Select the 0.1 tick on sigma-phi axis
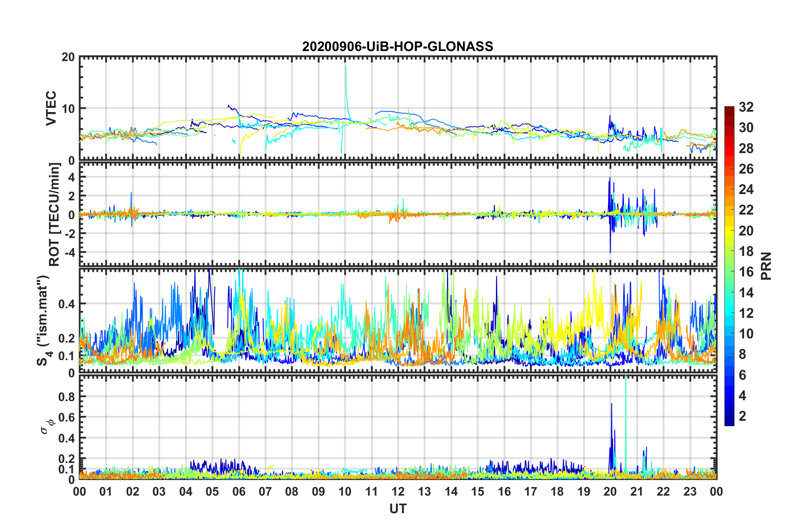This screenshot has height=532, width=796. (x=67, y=469)
